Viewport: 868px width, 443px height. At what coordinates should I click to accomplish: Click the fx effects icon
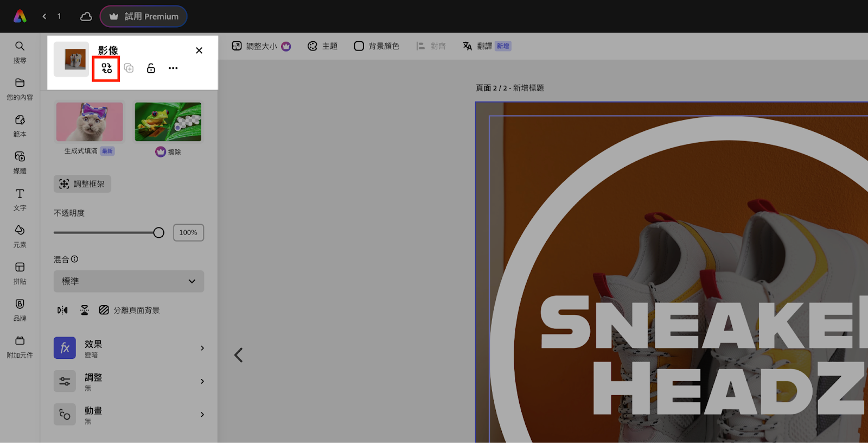[65, 348]
